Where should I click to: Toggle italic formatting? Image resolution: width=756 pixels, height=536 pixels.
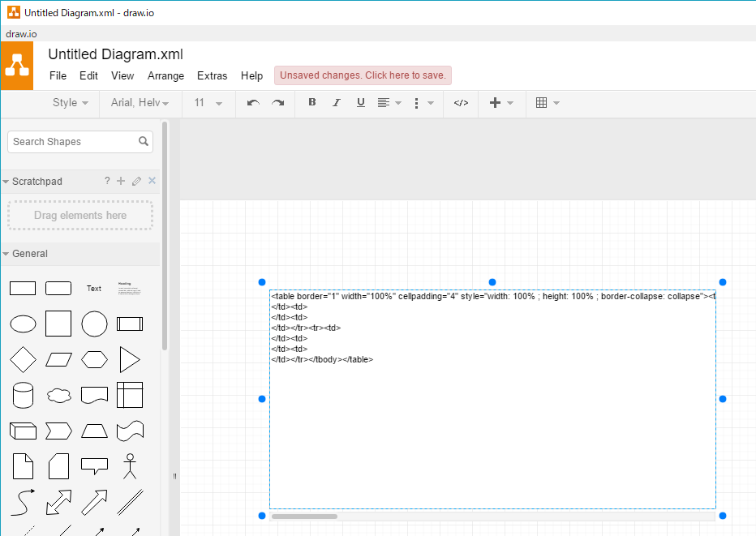point(336,103)
